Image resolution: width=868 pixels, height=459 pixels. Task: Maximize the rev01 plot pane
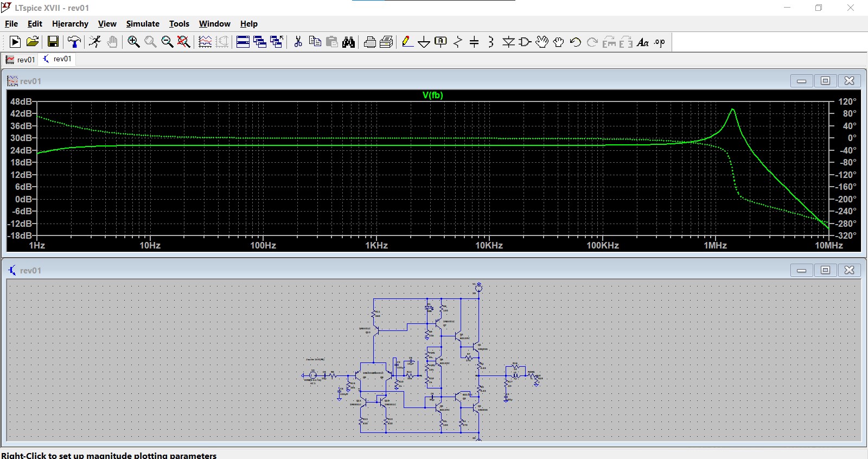tap(825, 81)
